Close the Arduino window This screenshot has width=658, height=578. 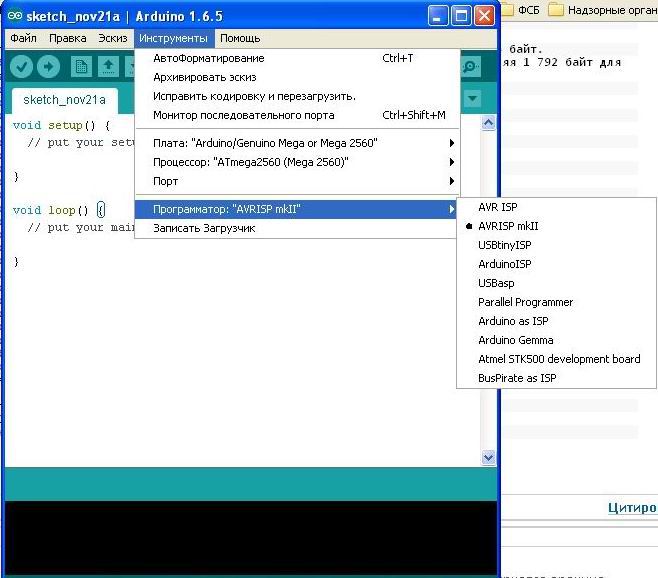[x=484, y=16]
